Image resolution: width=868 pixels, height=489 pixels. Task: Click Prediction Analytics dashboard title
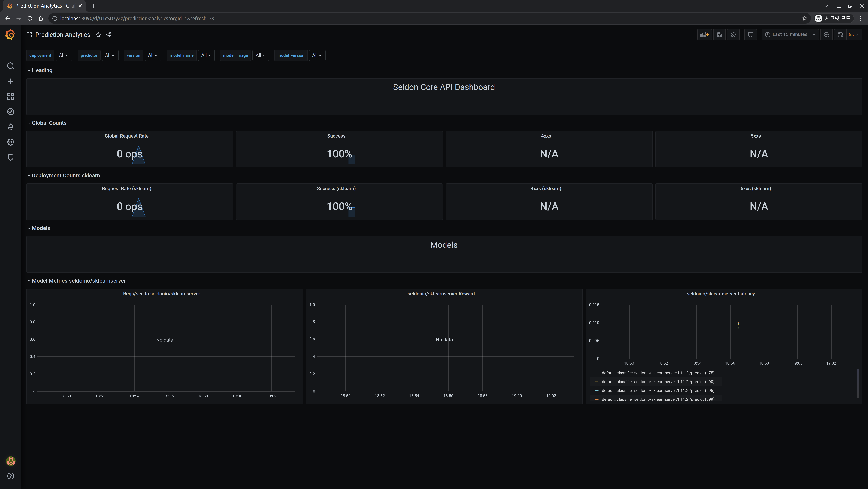tap(63, 35)
